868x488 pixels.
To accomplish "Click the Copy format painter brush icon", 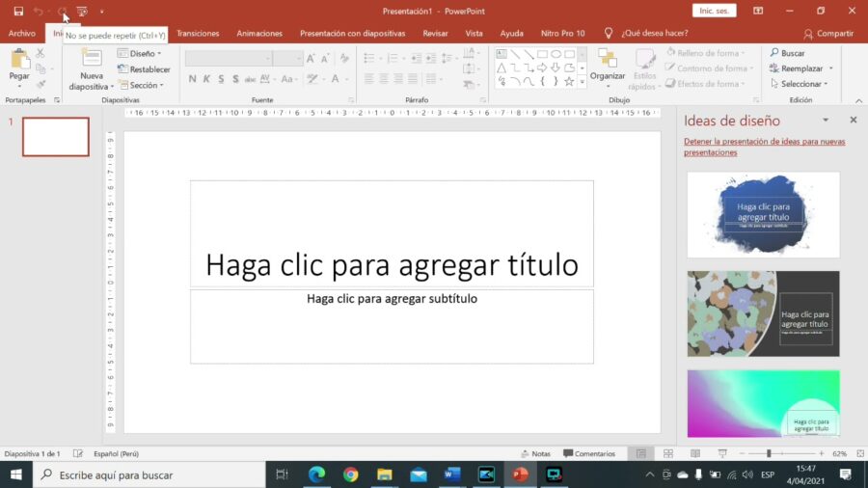I will click(41, 84).
